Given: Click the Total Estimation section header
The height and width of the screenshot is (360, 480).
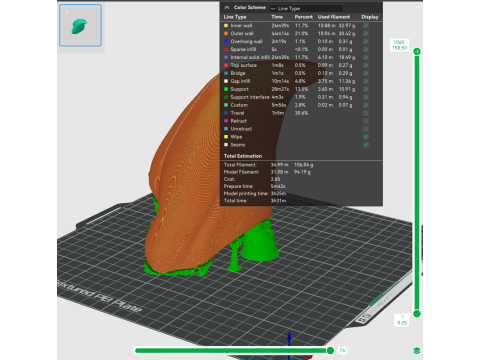Looking at the screenshot, I should pos(243,156).
